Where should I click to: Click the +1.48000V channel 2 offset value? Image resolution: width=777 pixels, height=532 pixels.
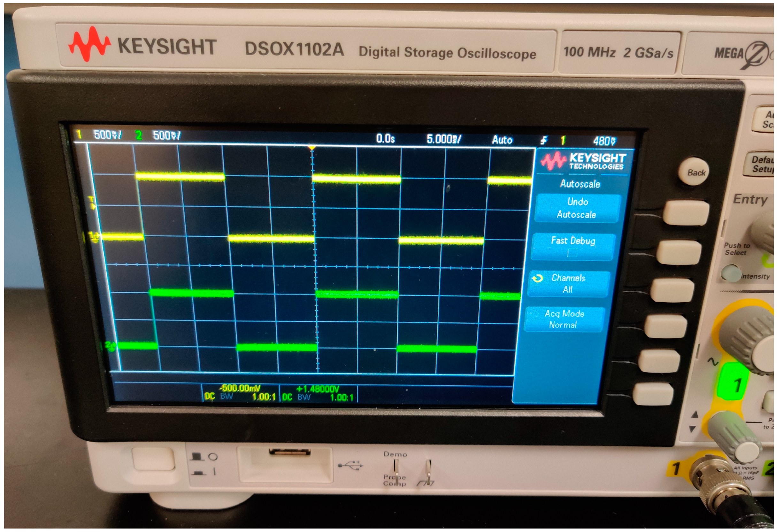pos(318,389)
